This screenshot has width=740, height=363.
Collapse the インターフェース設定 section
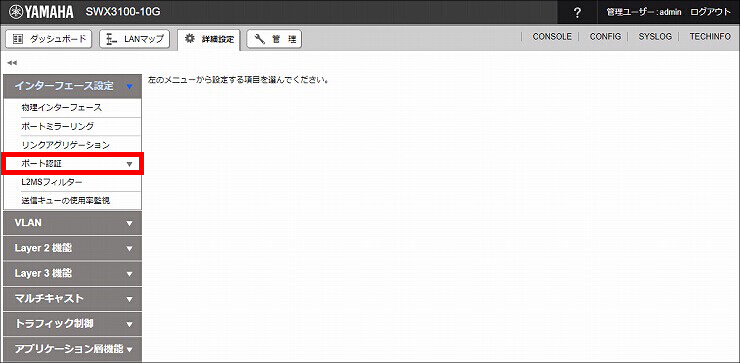(x=72, y=86)
